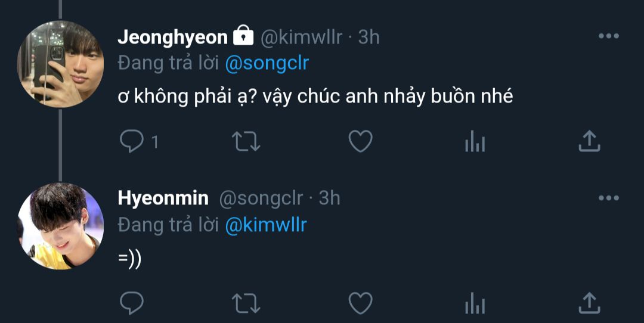View analytics for Jeonghyeon's tweet

tap(475, 142)
